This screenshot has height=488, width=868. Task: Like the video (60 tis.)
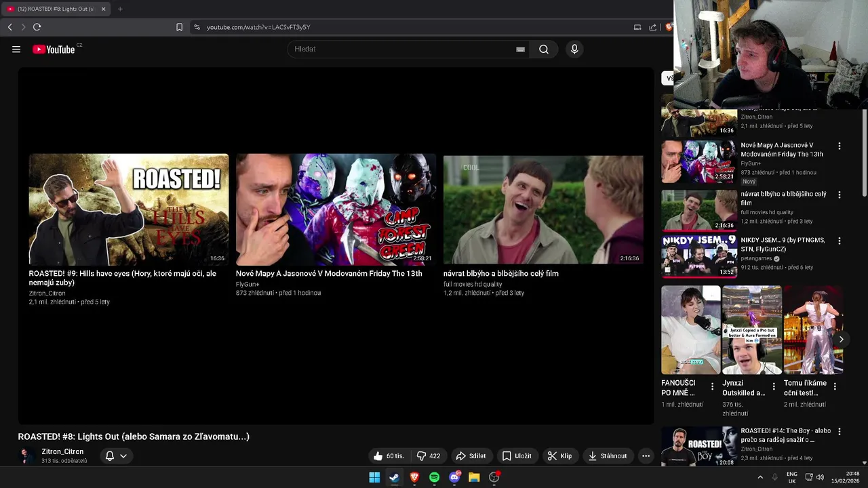tap(389, 456)
